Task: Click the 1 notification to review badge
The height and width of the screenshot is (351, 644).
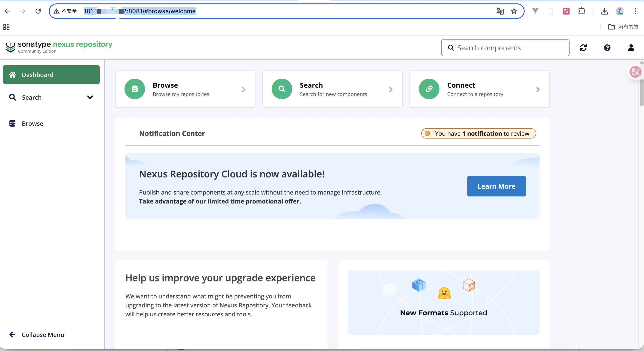Action: point(478,133)
